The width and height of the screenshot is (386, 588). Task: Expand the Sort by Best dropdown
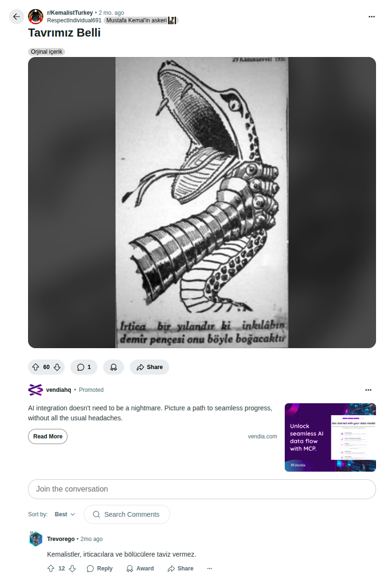pos(65,514)
